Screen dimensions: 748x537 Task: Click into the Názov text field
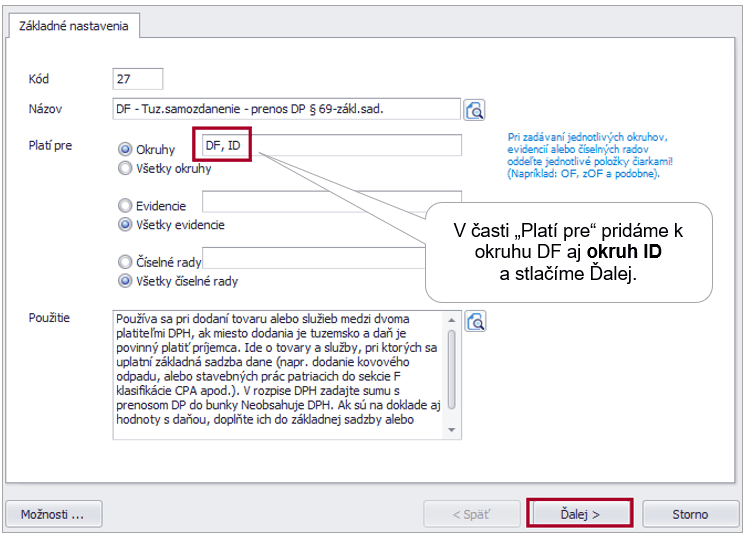[x=286, y=108]
